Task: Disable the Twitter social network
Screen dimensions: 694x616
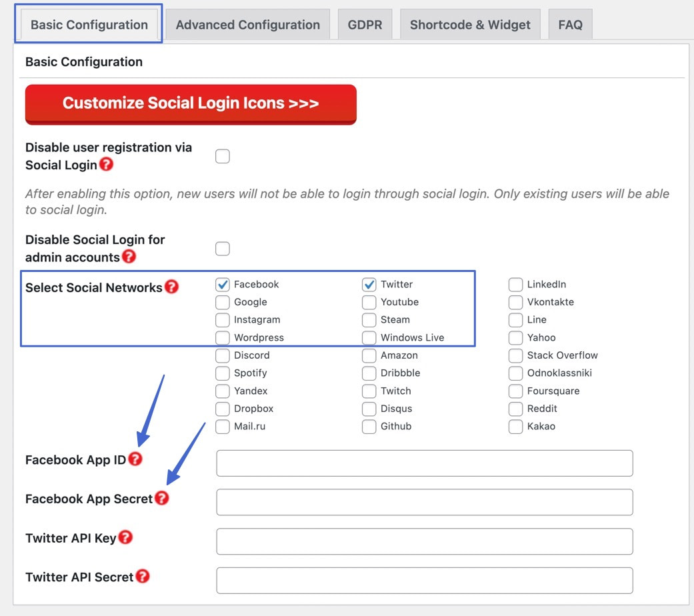Action: [369, 284]
